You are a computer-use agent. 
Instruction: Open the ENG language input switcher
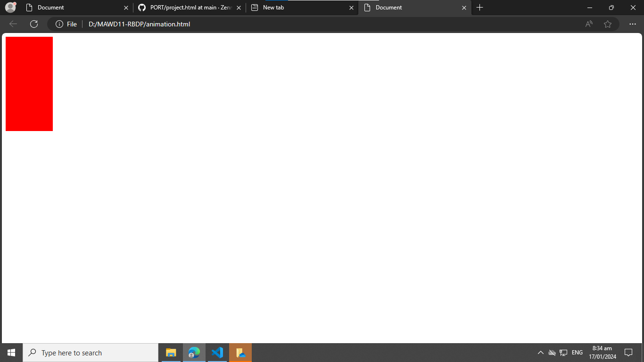(577, 353)
